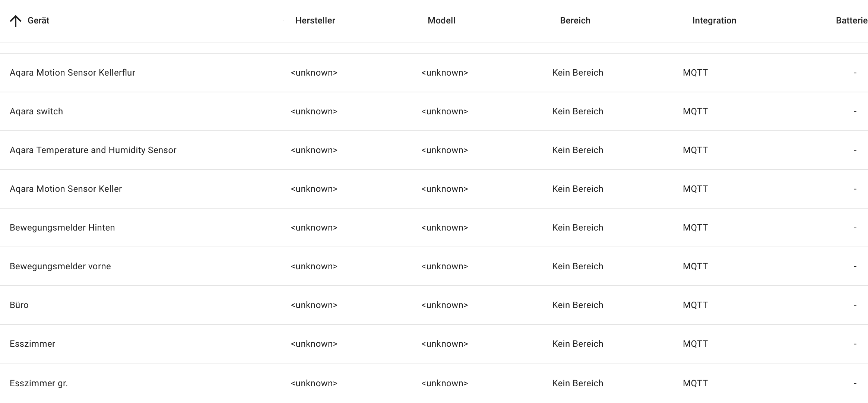Sort table by Modell column
868x403 pixels.
click(x=441, y=20)
